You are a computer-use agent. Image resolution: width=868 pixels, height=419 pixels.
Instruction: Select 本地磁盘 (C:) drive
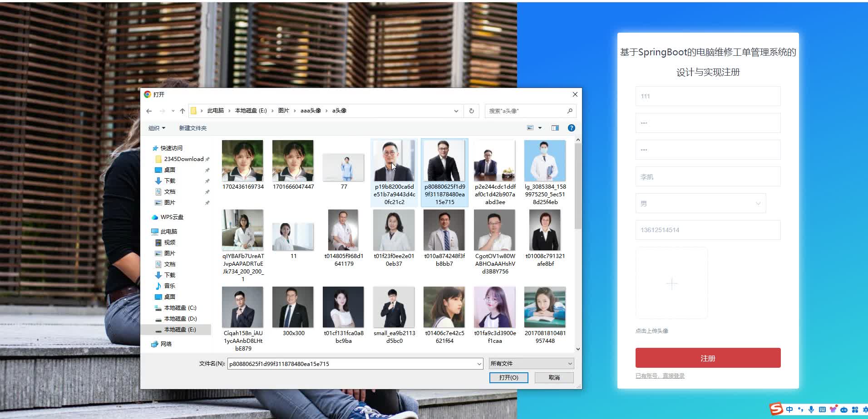180,307
